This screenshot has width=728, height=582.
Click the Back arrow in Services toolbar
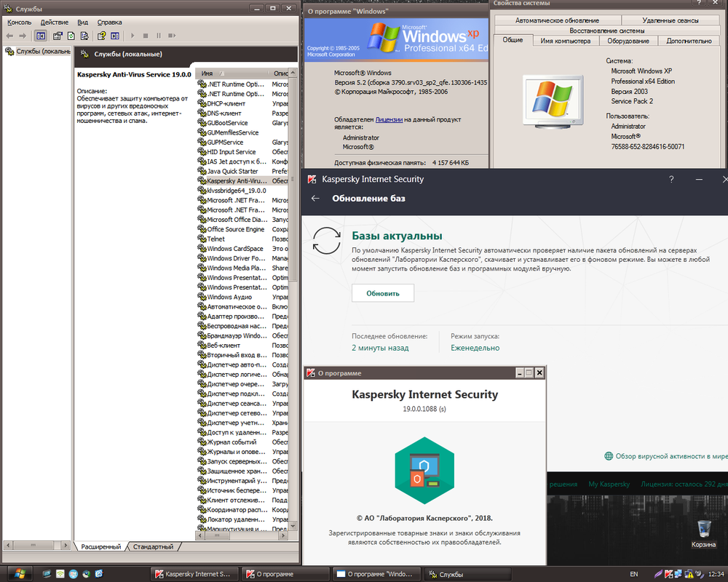coord(9,36)
